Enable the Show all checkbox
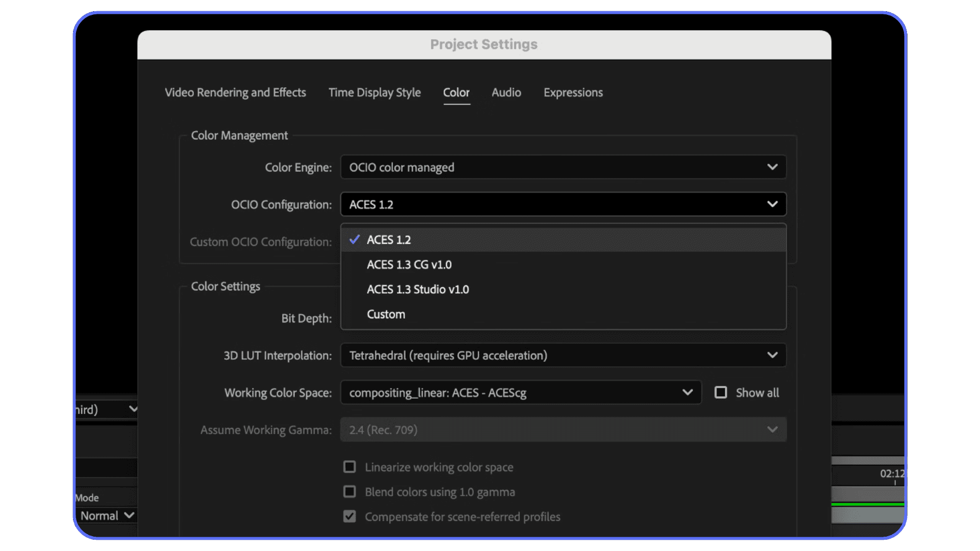This screenshot has width=980, height=551. 721,392
